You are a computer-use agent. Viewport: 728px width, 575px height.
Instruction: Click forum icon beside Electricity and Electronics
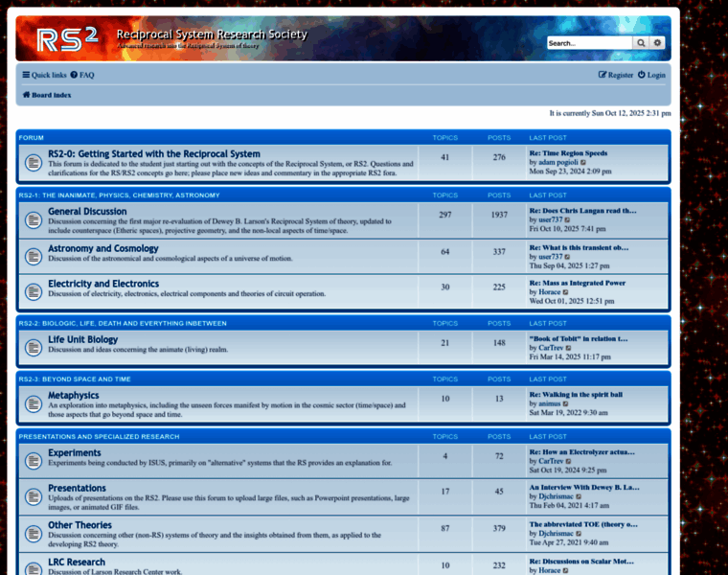pos(34,291)
